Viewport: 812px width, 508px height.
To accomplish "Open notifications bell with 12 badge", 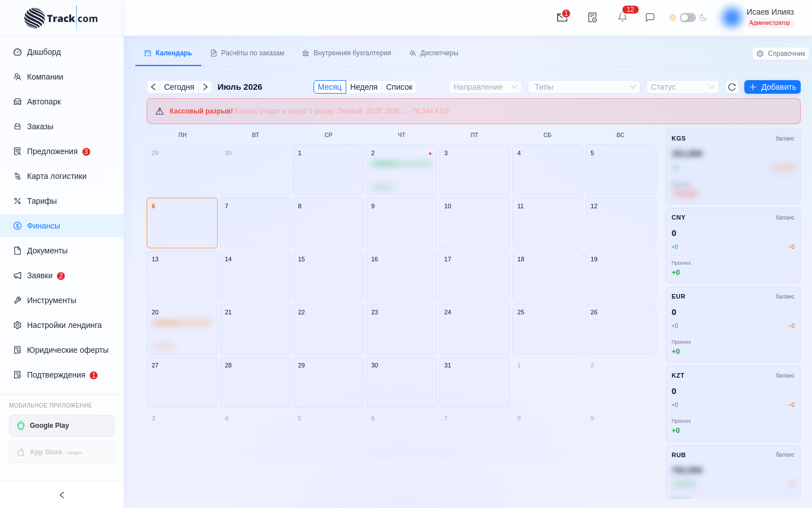I will point(623,17).
